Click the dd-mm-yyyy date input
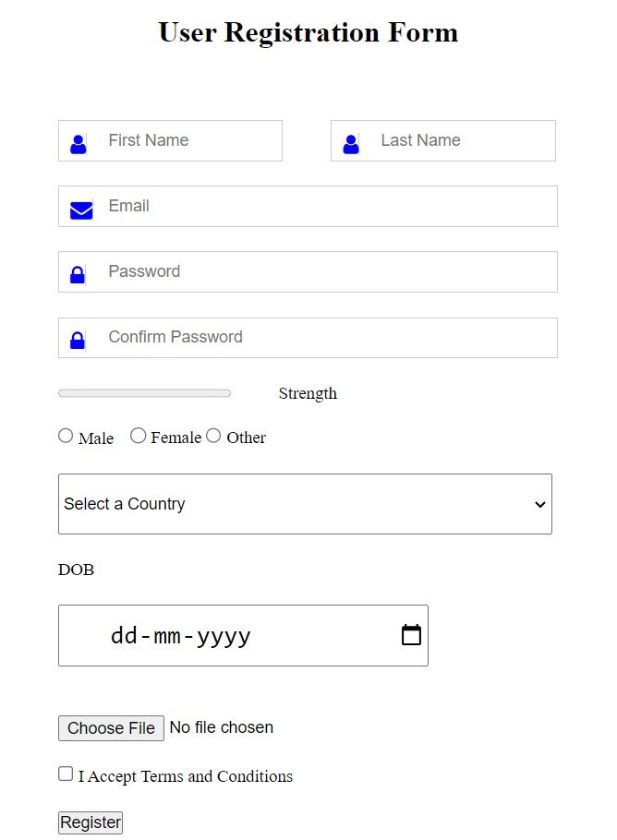This screenshot has width=617, height=840. point(243,635)
